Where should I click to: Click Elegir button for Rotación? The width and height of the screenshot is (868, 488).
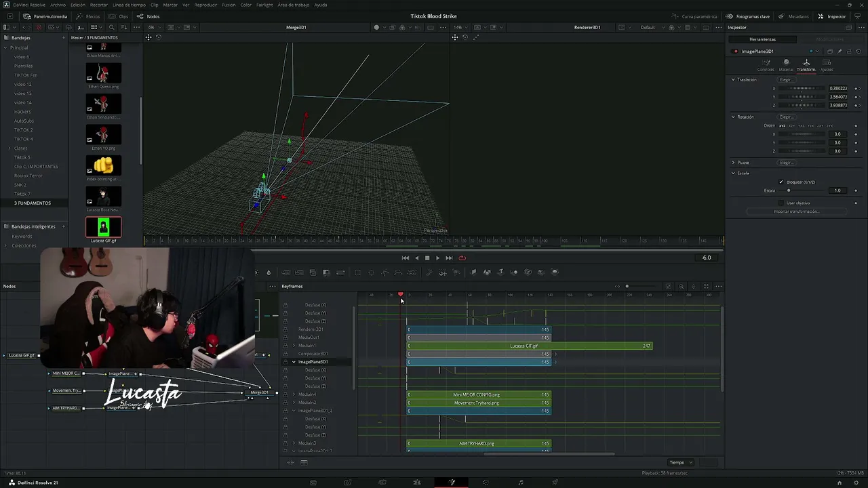click(786, 117)
